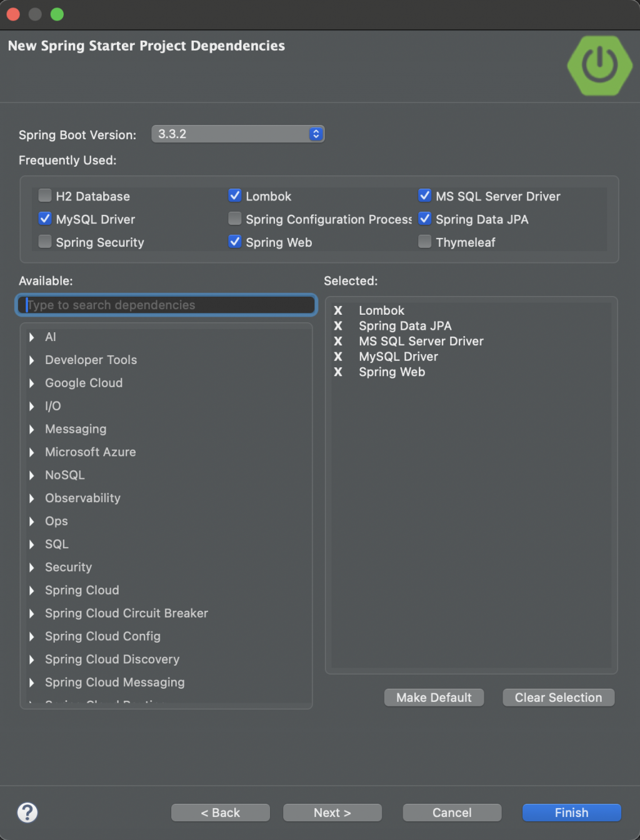The image size is (640, 840).
Task: Expand the Ops category arrow
Action: coord(32,521)
